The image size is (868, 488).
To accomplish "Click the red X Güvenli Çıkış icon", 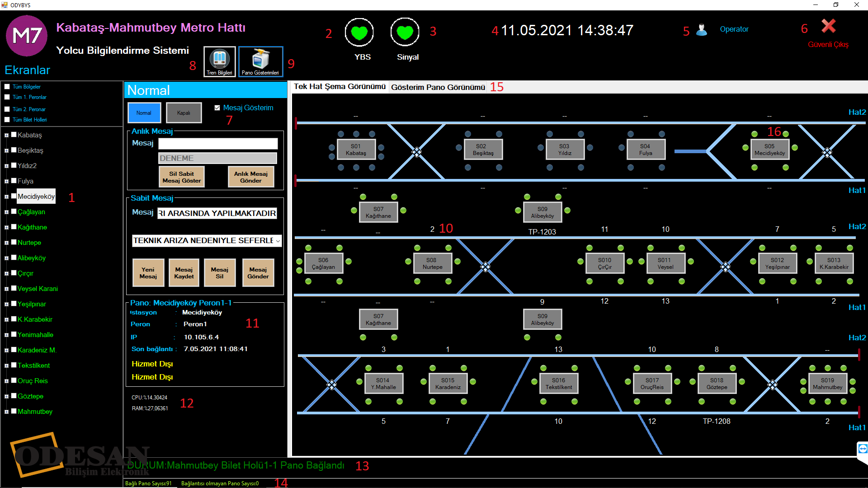I will (828, 26).
